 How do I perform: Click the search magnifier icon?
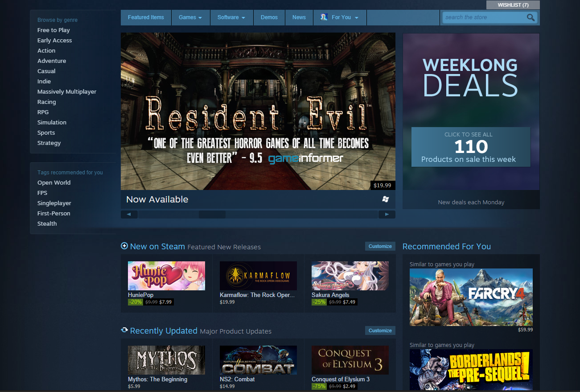pos(531,17)
